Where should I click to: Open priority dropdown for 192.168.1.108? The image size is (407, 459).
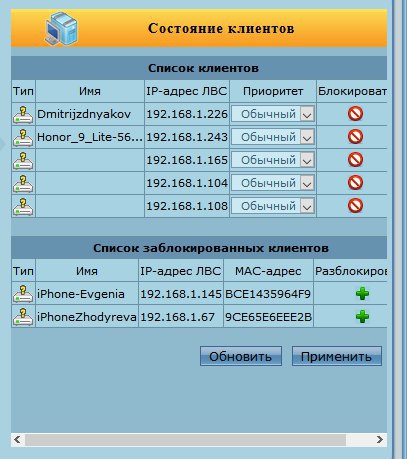click(x=273, y=206)
